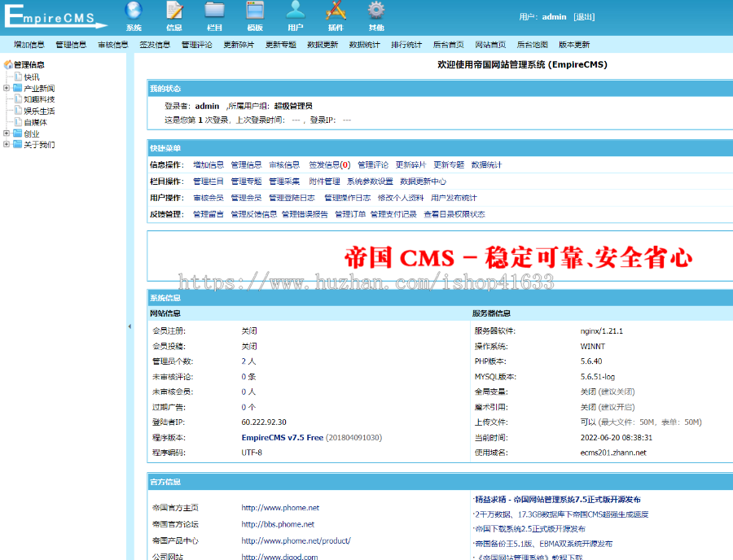Viewport: 733px width, 560px height.
Task: Click the page icon beside 自媒体
Action: coord(18,122)
